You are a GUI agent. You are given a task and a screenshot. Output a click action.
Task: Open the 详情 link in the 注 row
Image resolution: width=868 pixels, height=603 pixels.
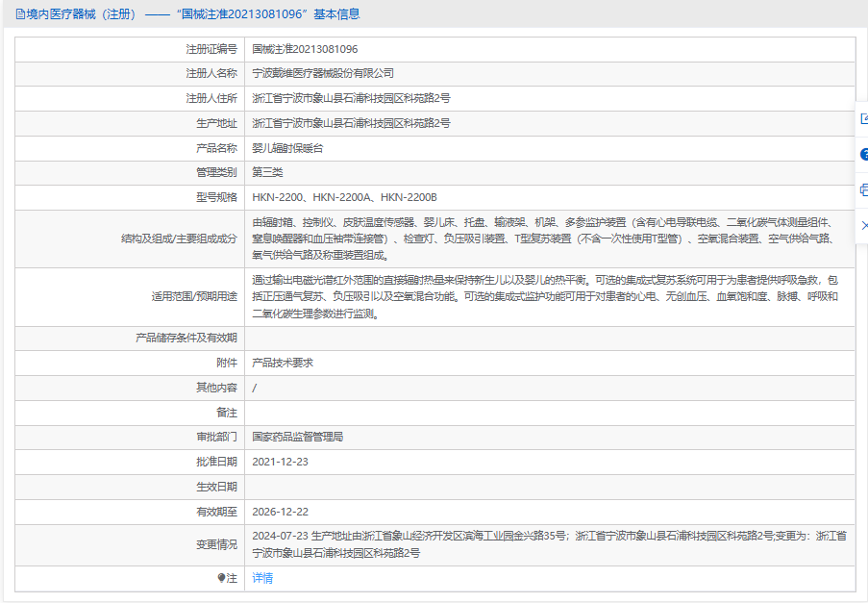tap(262, 578)
